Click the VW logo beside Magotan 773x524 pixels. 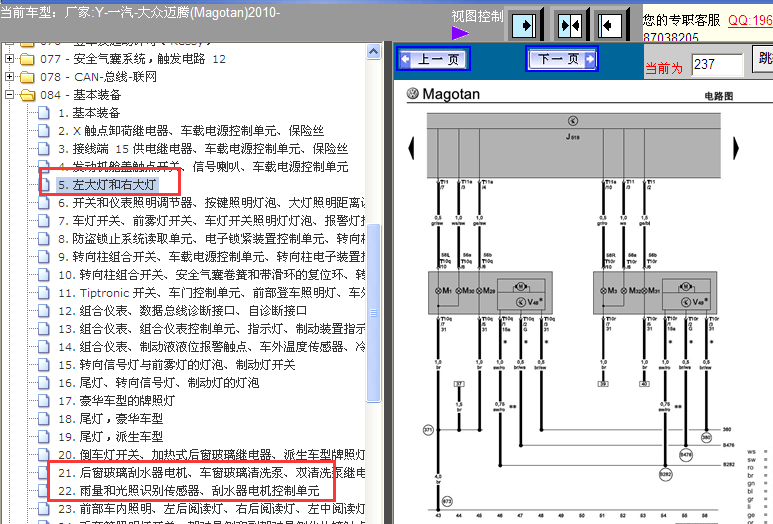(x=413, y=93)
